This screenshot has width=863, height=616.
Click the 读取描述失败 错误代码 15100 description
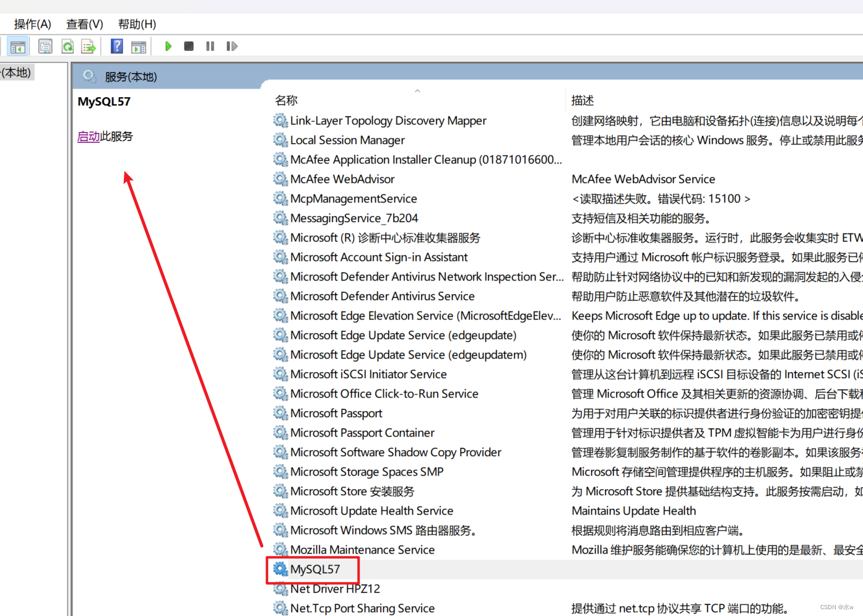click(661, 199)
